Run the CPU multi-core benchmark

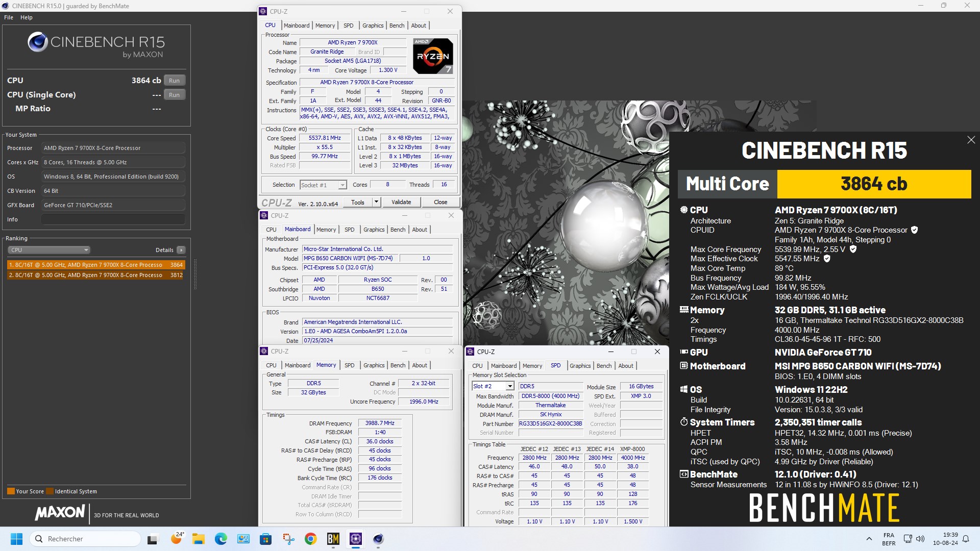click(x=175, y=81)
